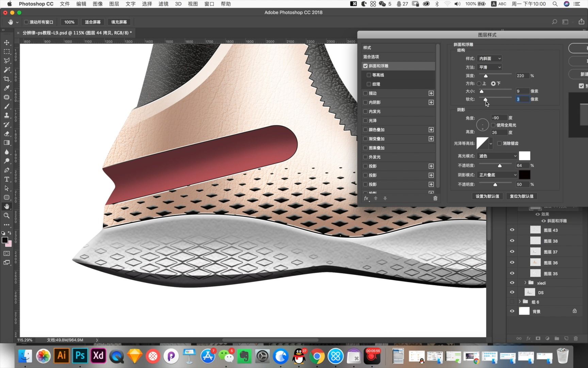This screenshot has height=368, width=588.
Task: Toggle 滚动所有窗口 checkbox
Action: tap(26, 22)
